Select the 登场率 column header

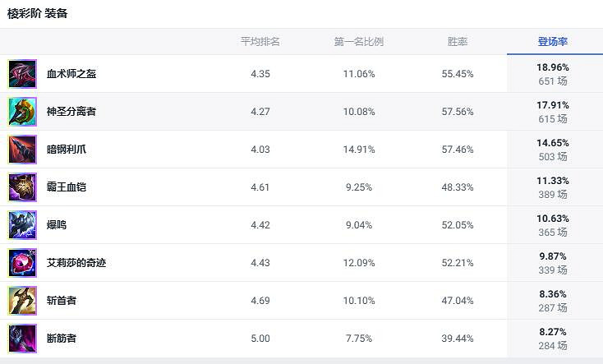click(x=553, y=42)
